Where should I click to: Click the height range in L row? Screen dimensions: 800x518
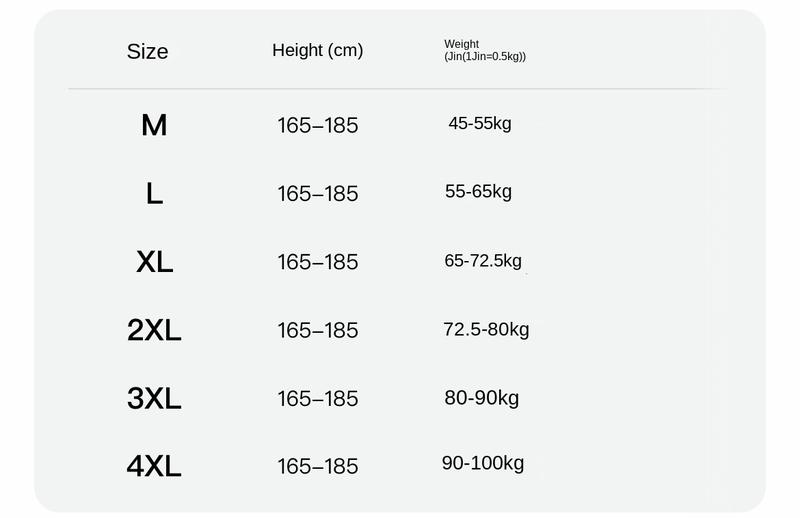pos(318,194)
